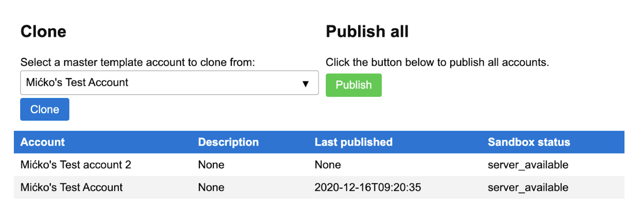This screenshot has height=215, width=644.
Task: Click the Clone section heading
Action: (x=43, y=32)
